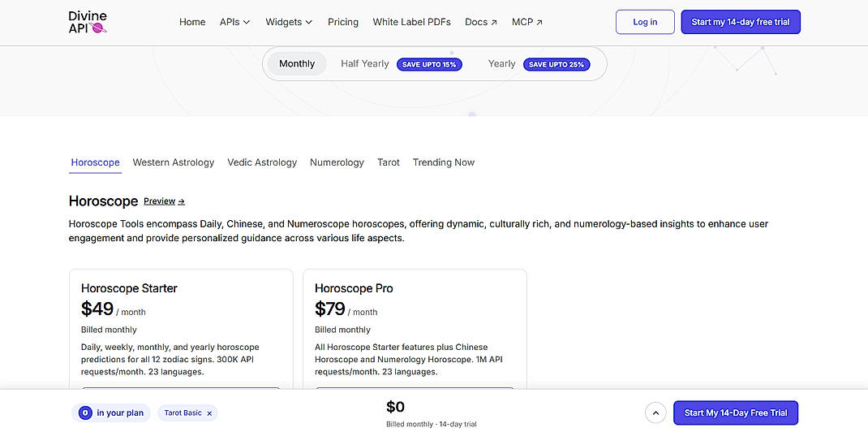The height and width of the screenshot is (432, 868).
Task: Open the Docs external link
Action: [x=481, y=22]
